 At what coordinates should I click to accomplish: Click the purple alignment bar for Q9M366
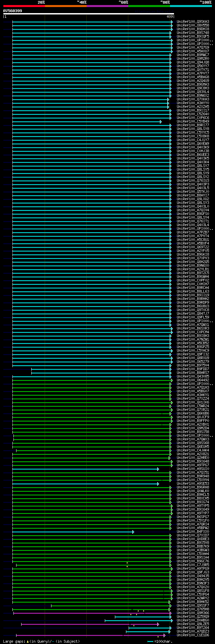(92, 613)
